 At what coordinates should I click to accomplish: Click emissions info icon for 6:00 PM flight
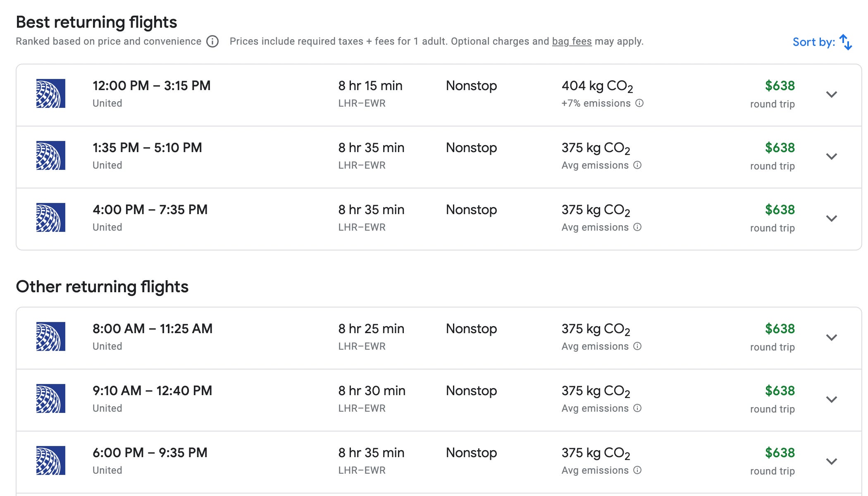[x=637, y=470]
